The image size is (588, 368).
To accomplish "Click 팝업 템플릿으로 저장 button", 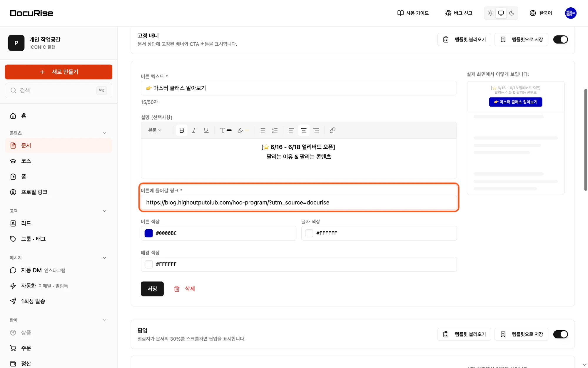I will (521, 334).
